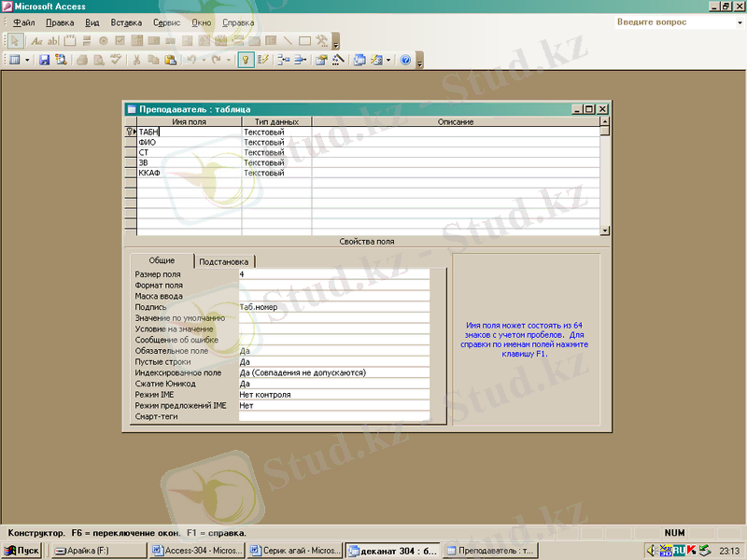Open the Indexes window via lightning icon
Image resolution: width=747 pixels, height=560 pixels.
click(263, 60)
